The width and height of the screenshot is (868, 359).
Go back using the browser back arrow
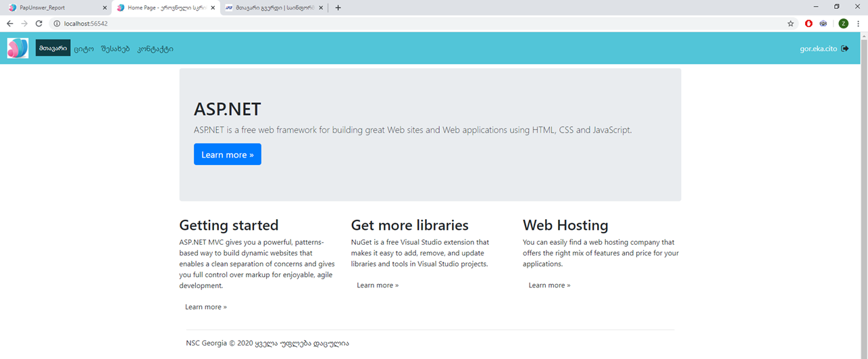point(9,24)
